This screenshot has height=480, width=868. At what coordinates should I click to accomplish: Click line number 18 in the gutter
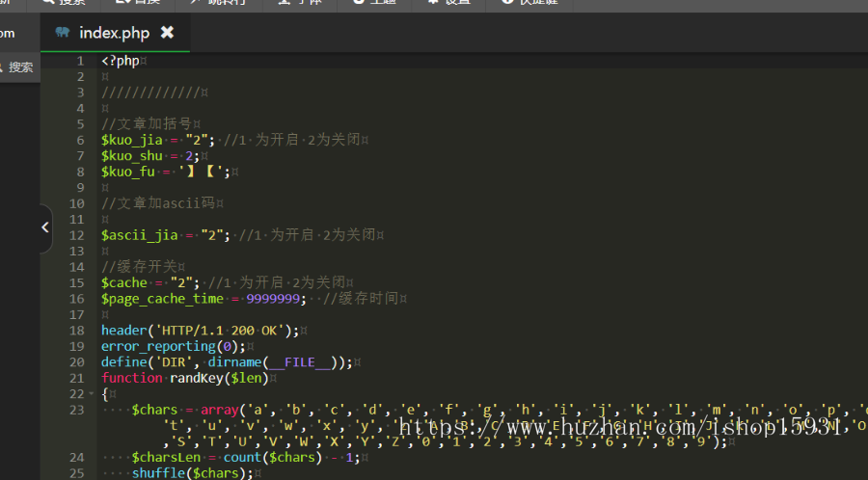(x=77, y=331)
